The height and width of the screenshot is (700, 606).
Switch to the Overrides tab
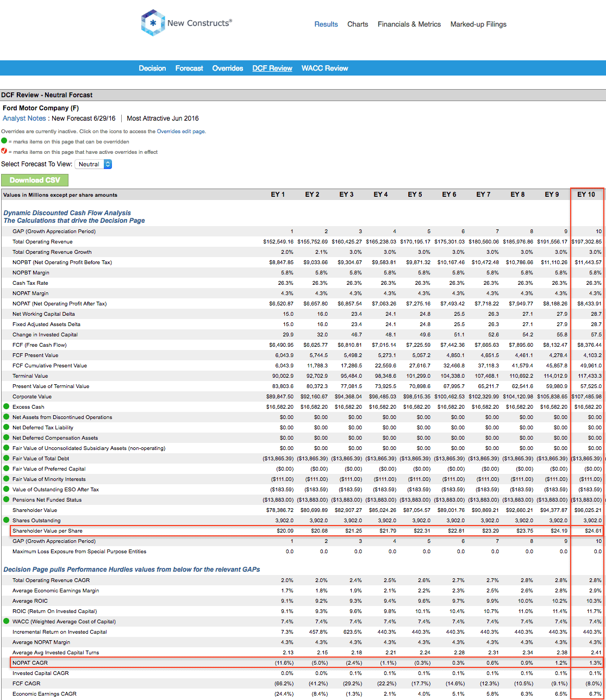coord(228,68)
